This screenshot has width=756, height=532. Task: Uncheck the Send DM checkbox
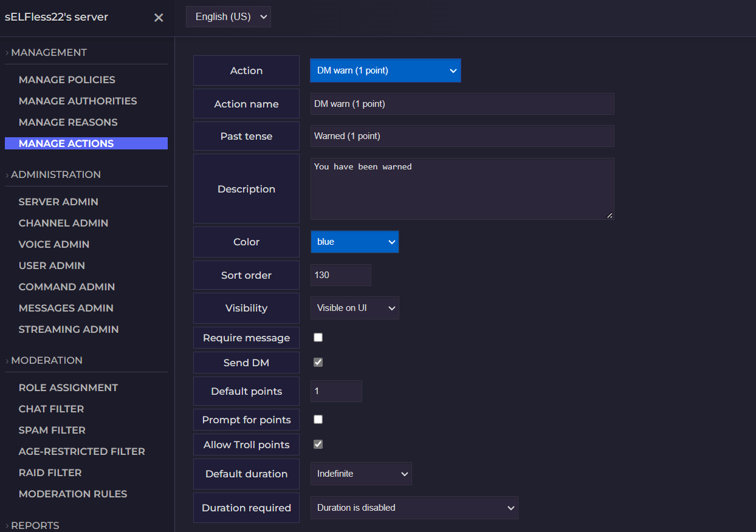[x=318, y=363]
